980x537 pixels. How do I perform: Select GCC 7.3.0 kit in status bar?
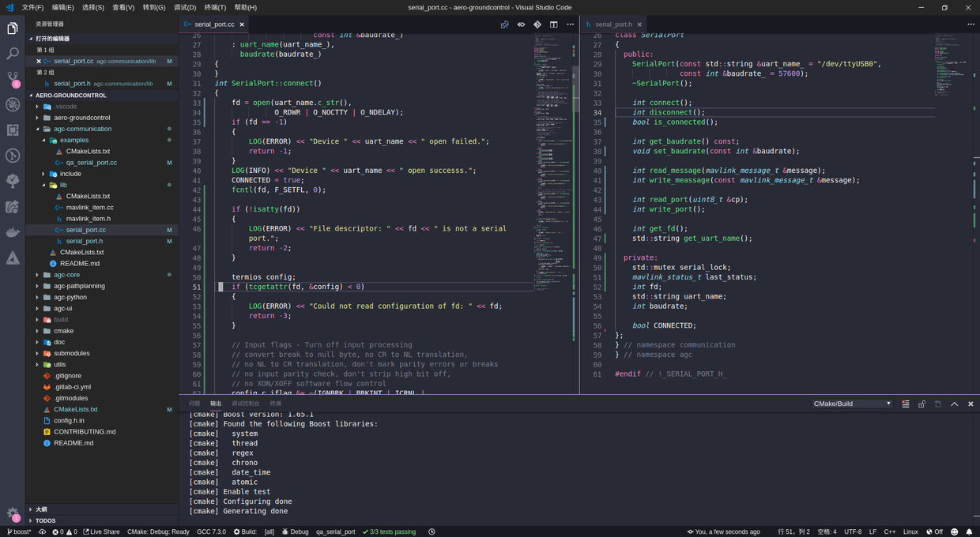click(211, 531)
